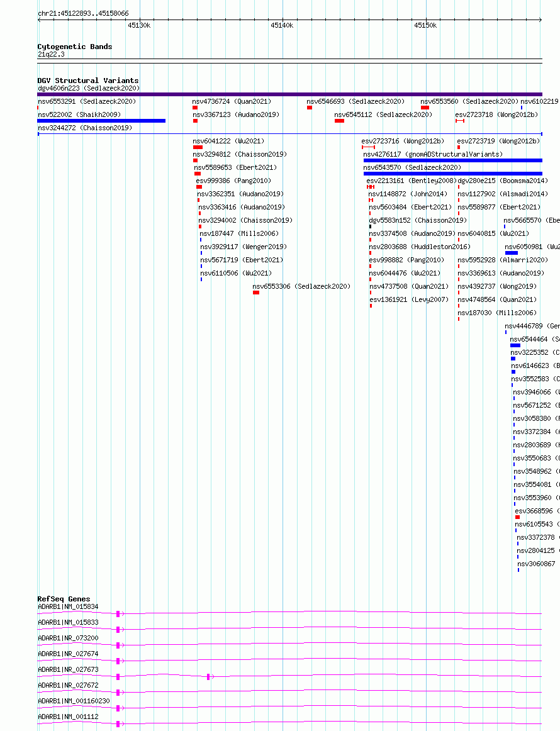Open nsv3369613 (Audano2019) variant
The image size is (560, 731).
coord(501,273)
